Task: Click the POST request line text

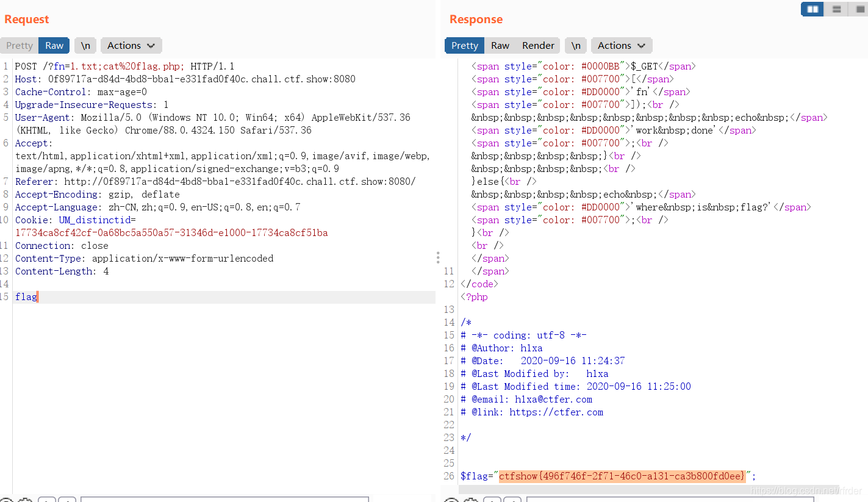Action: pos(125,66)
